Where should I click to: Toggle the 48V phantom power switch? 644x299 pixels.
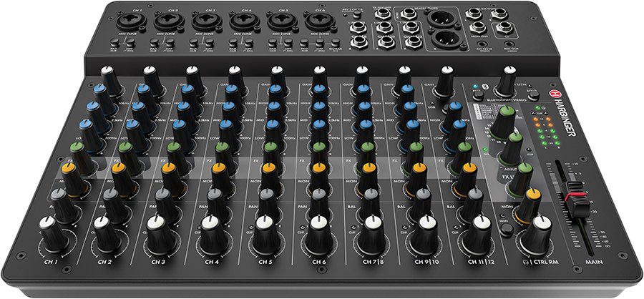(x=358, y=14)
